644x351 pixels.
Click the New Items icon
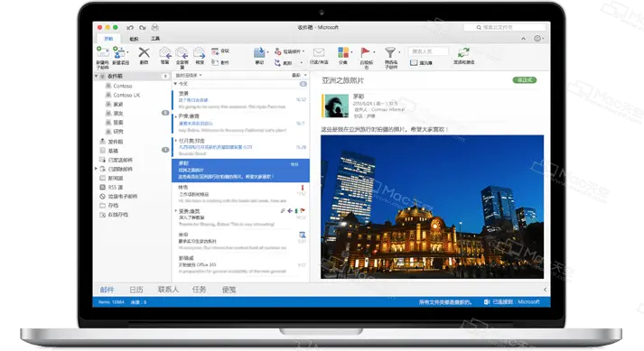[x=118, y=52]
